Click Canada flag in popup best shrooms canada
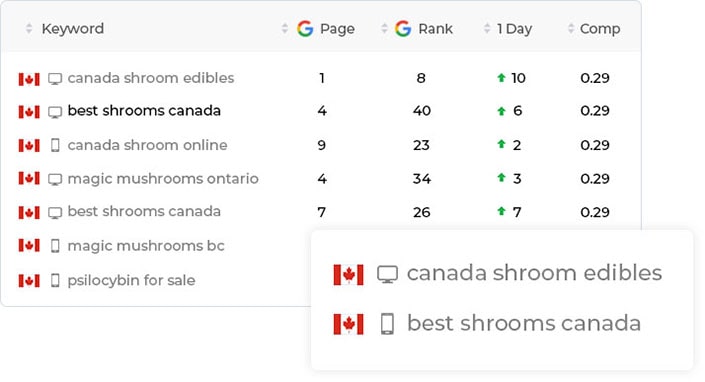This screenshot has height=382, width=705. 348,324
